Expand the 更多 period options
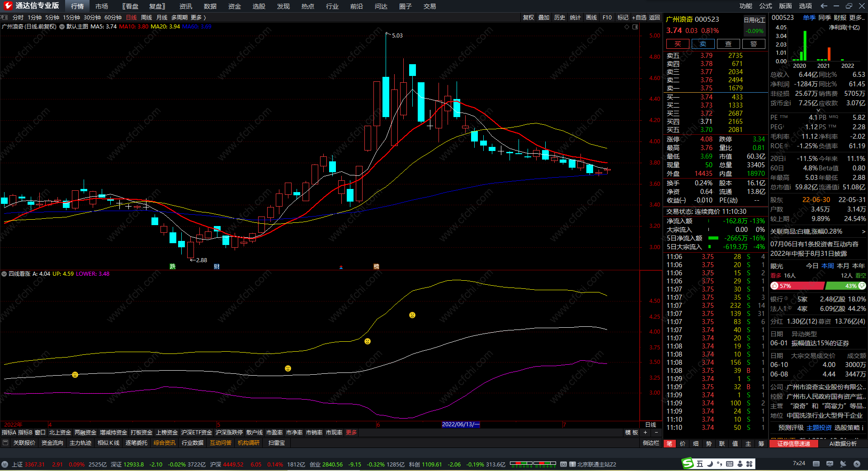The width and height of the screenshot is (868, 471). coord(198,18)
